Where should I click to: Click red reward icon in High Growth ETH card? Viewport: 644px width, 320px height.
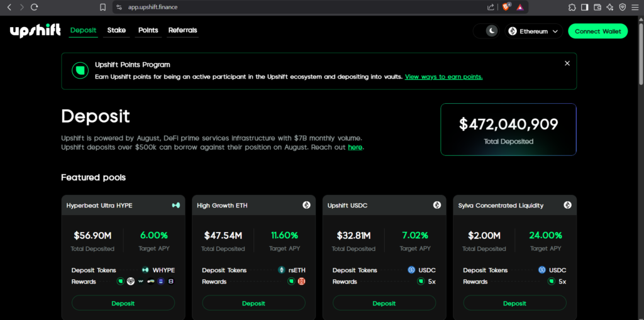pos(301,282)
